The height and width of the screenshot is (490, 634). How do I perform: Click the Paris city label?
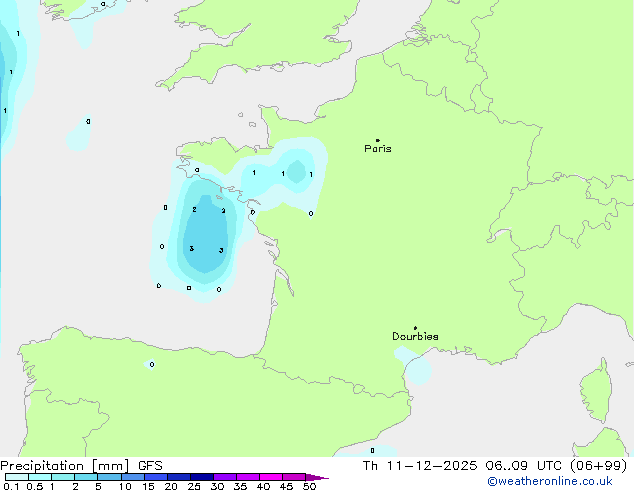pos(378,149)
